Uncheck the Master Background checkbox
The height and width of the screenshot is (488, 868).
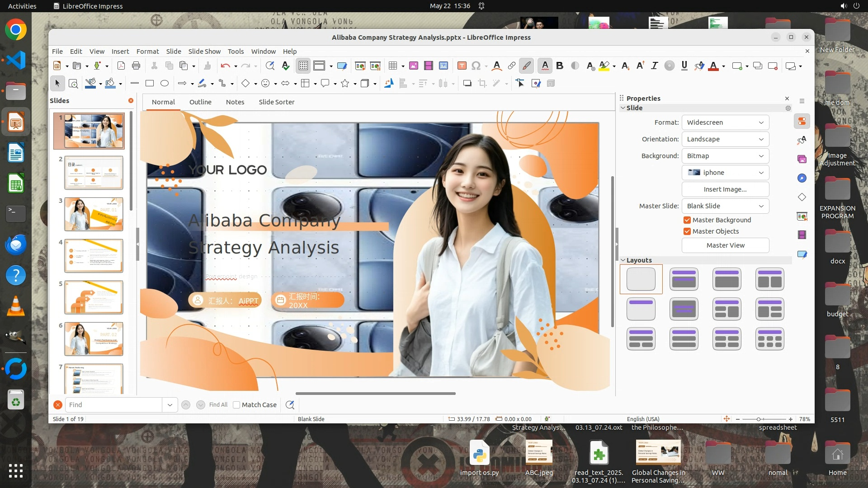pyautogui.click(x=687, y=220)
